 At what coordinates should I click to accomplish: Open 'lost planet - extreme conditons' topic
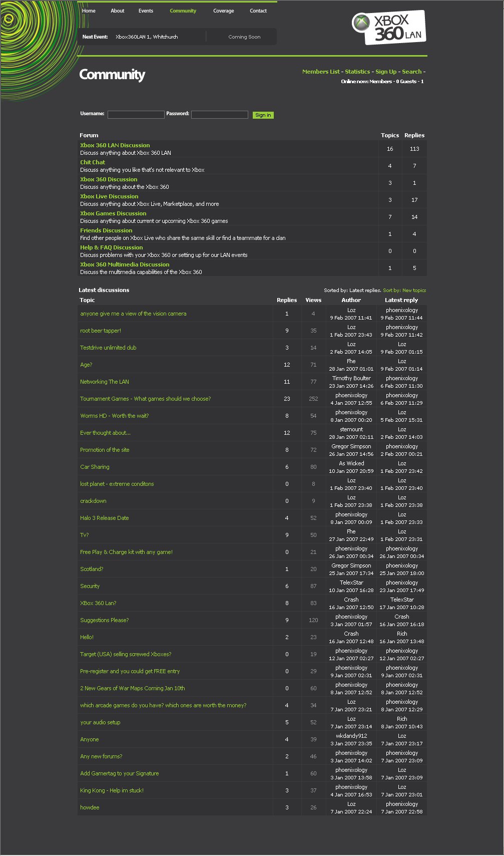[x=117, y=484]
